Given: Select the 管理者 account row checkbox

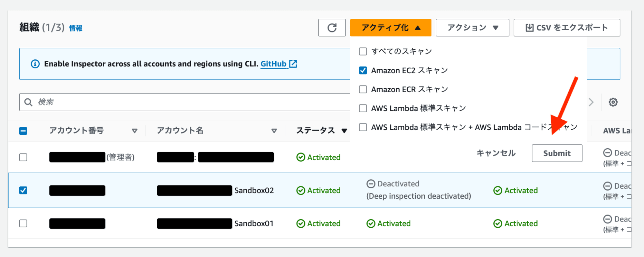Looking at the screenshot, I should click(23, 157).
